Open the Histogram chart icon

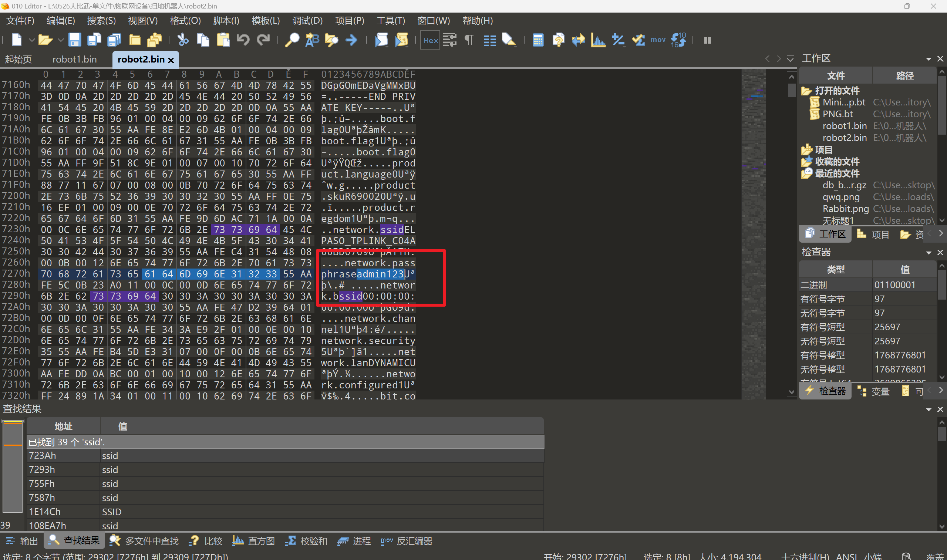pos(598,40)
